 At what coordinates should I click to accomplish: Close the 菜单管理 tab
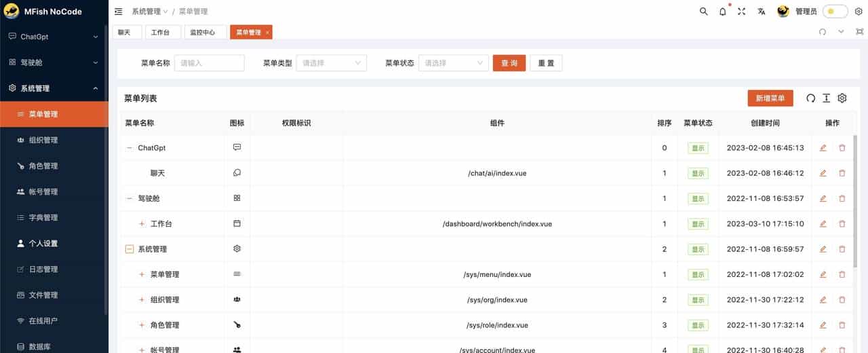coord(267,33)
